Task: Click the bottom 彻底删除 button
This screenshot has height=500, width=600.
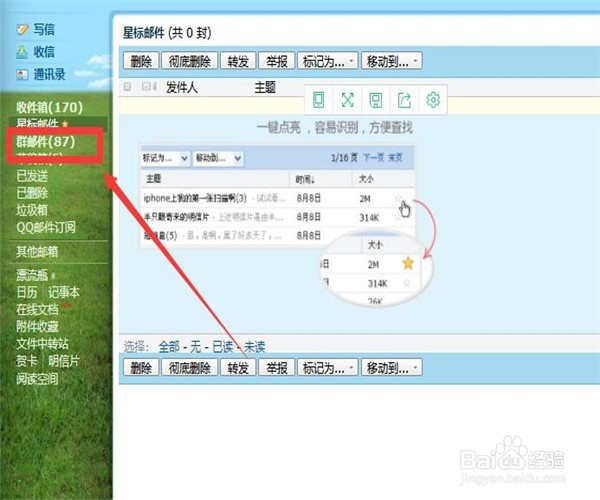Action: (190, 368)
